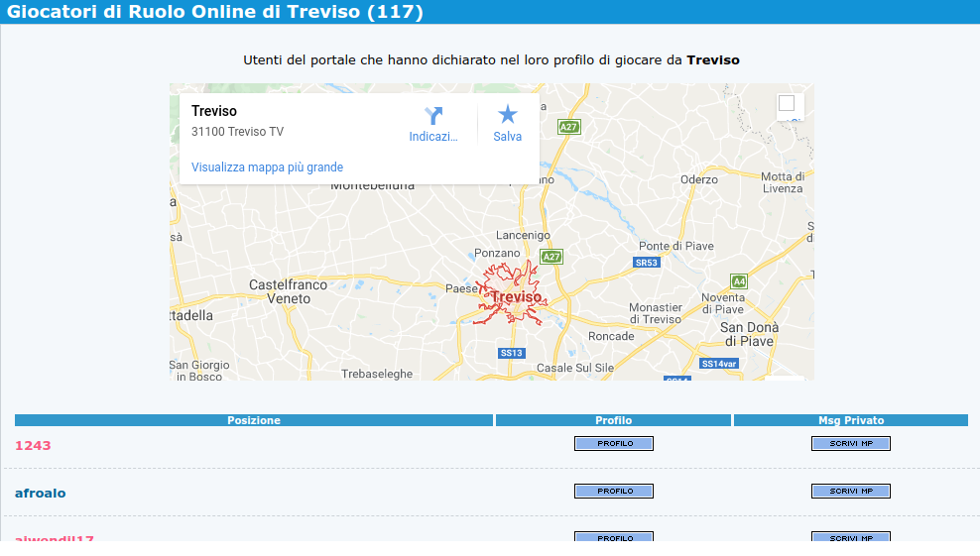Click the SS14var road badge
This screenshot has width=980, height=556.
click(719, 364)
